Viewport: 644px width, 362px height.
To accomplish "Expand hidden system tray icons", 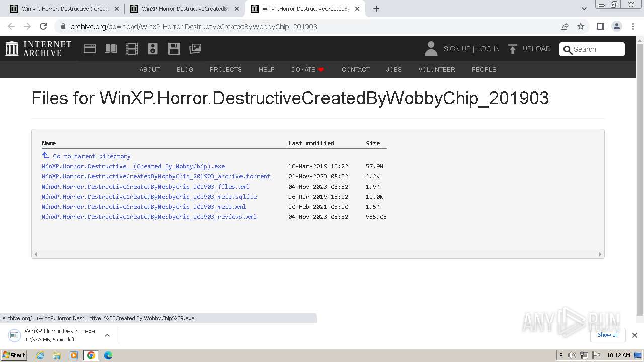I will tap(561, 355).
